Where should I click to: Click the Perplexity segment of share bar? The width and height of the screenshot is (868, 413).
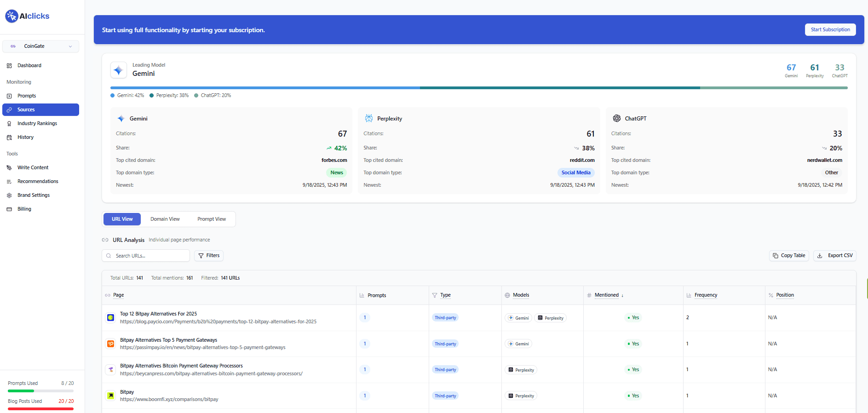560,88
